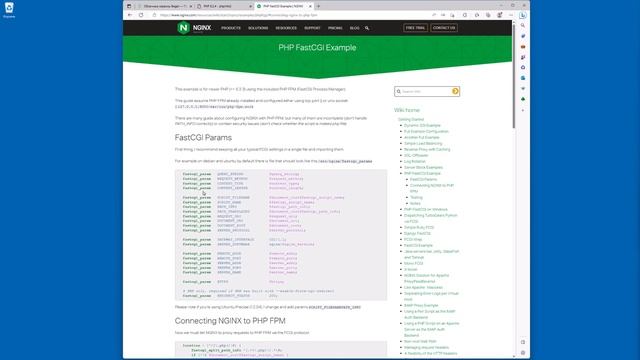Open Server Block Examples link

pos(423,167)
